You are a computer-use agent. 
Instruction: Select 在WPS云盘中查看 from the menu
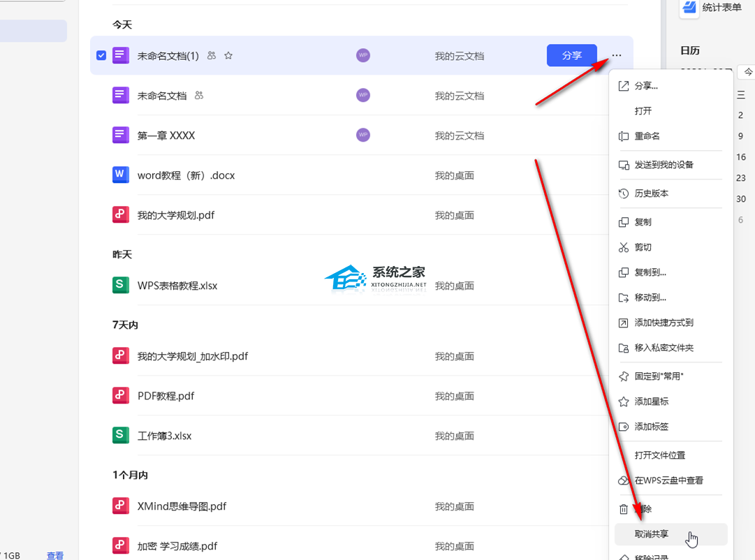pos(668,480)
